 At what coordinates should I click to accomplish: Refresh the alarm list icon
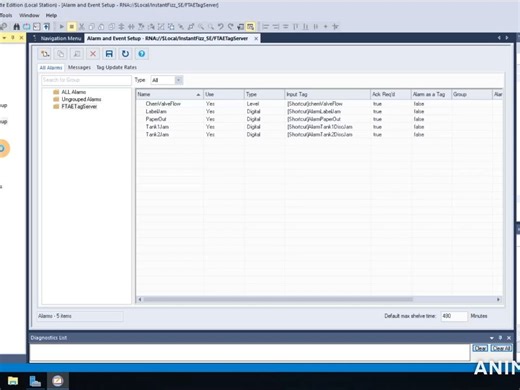tap(125, 54)
